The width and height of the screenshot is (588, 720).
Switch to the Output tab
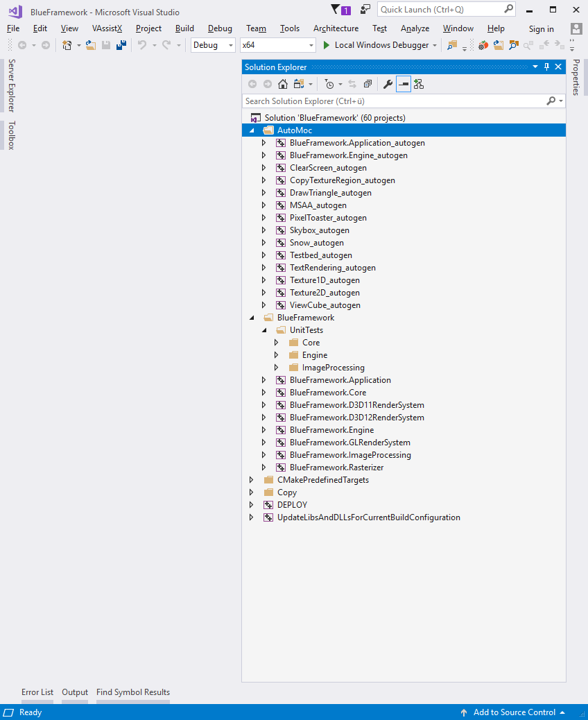point(75,692)
